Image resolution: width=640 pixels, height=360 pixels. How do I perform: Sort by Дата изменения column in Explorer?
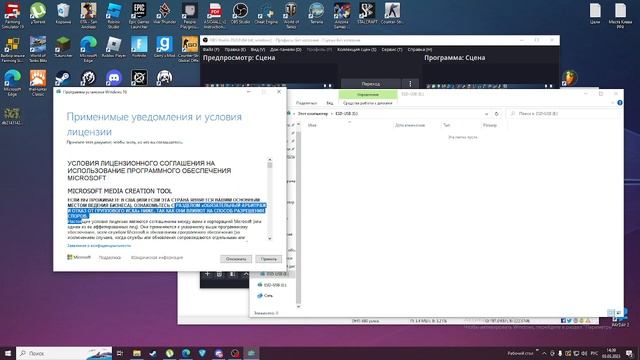(410, 125)
